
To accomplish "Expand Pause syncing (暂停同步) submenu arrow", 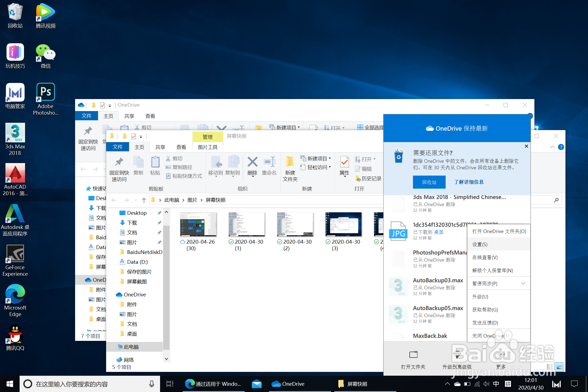I will (x=523, y=283).
